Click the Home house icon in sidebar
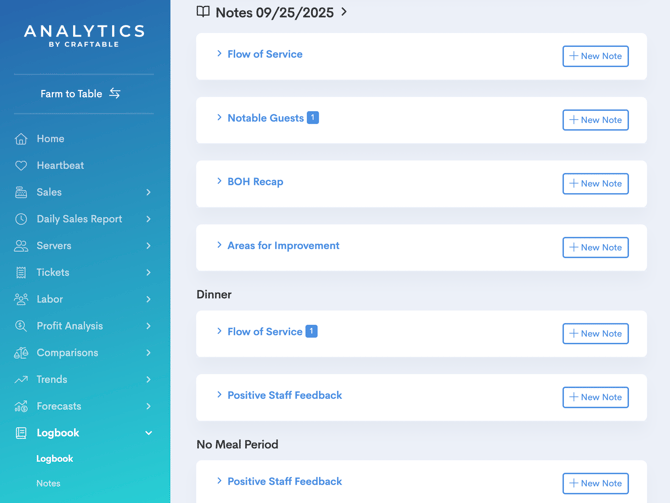670x503 pixels. point(21,139)
